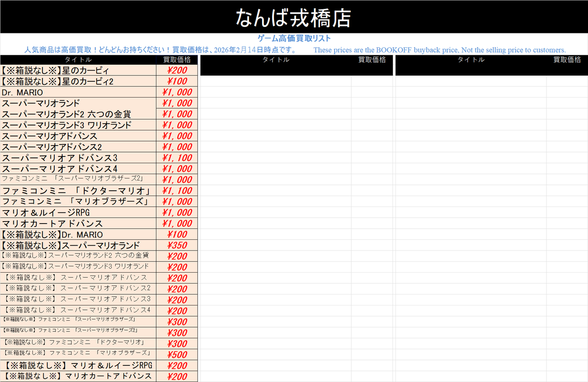This screenshot has width=588, height=382.
Task: Click the untagged スーパーマリオアドバンス2 title
Action: pyautogui.click(x=78, y=147)
